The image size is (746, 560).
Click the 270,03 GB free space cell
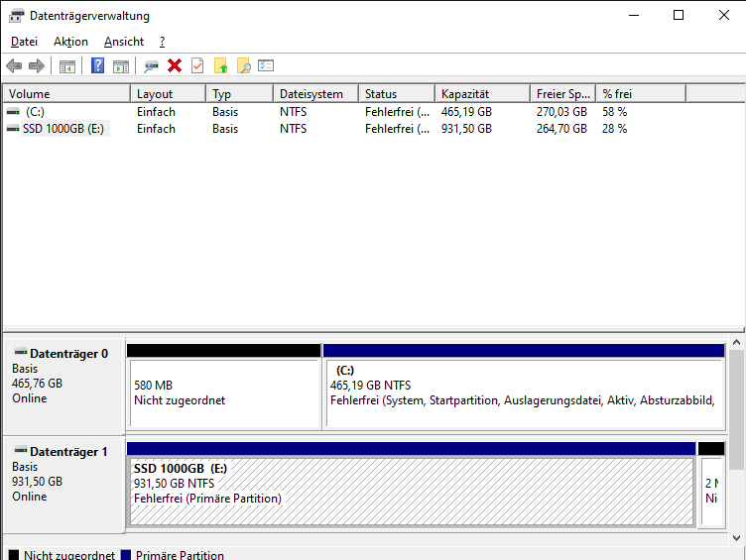(561, 112)
